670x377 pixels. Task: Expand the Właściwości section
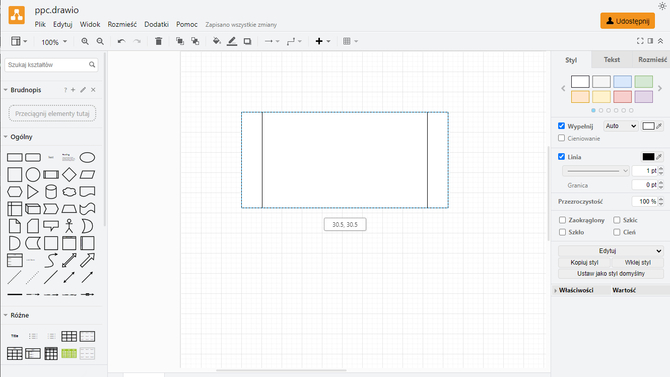point(576,290)
